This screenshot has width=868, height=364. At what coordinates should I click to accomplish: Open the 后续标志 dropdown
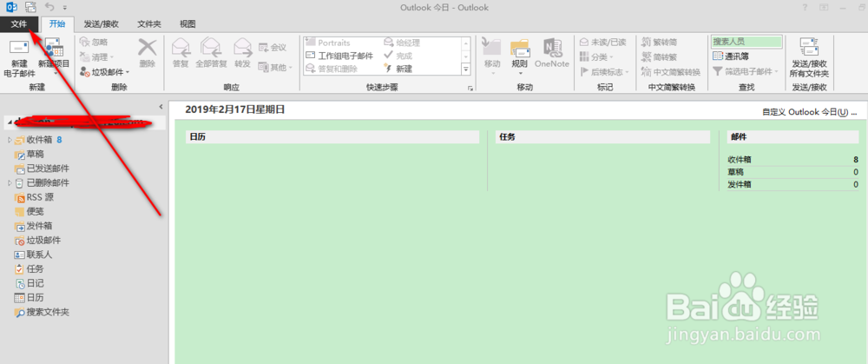(x=604, y=71)
